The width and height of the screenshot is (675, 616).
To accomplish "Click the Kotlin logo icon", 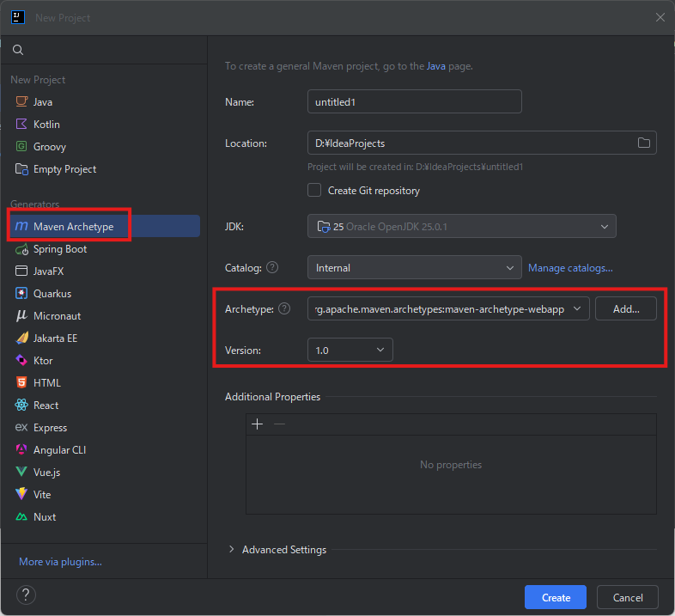I will 21,124.
